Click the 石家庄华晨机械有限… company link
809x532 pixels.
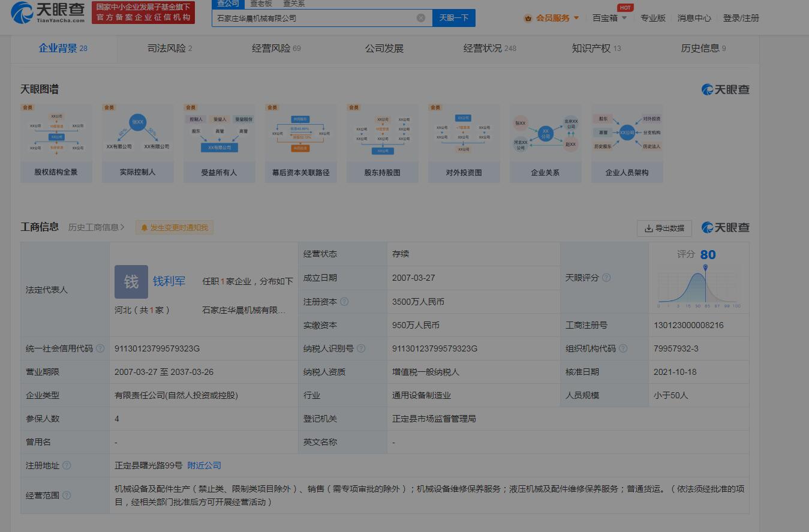pos(244,310)
